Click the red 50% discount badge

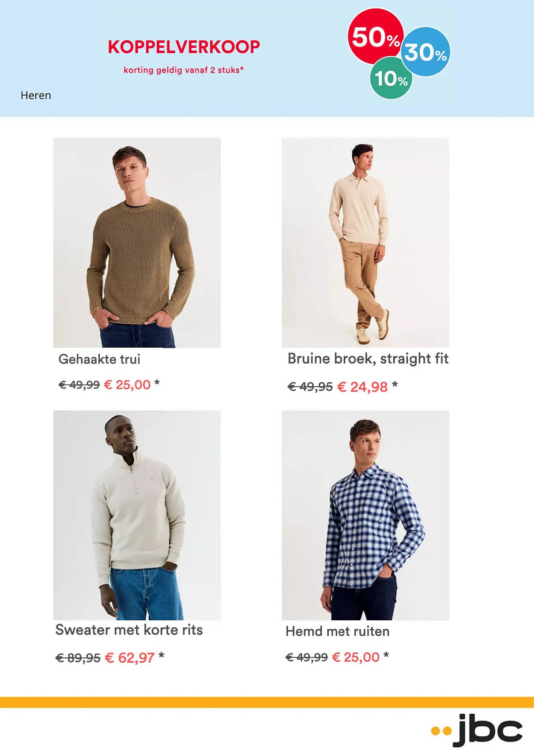376,36
